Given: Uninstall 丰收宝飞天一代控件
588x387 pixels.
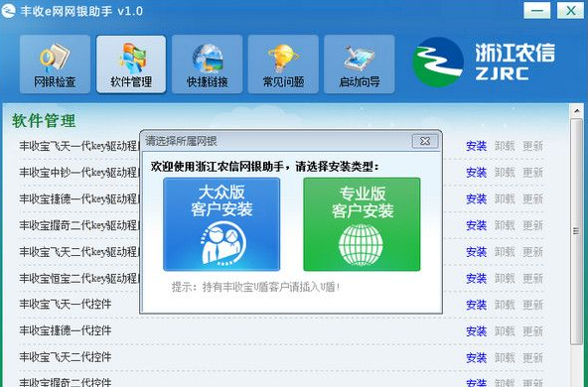Looking at the screenshot, I should pyautogui.click(x=505, y=305).
